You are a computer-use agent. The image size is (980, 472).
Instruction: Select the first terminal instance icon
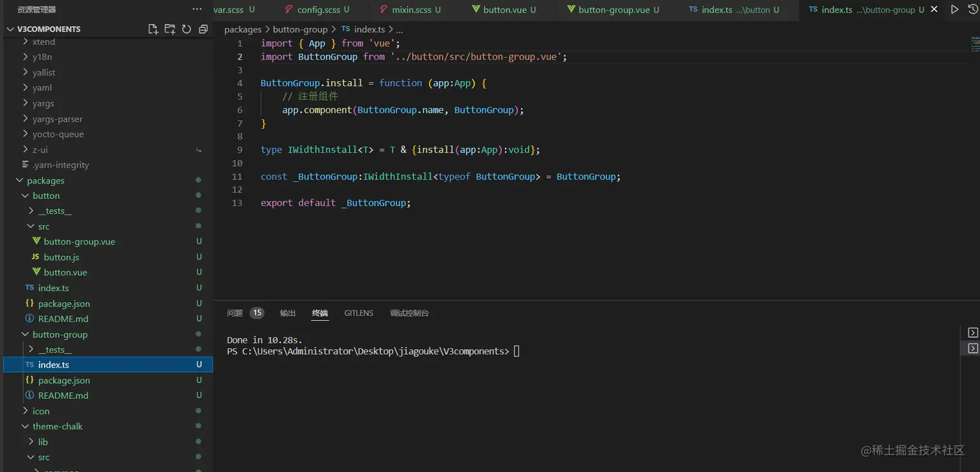pos(973,333)
